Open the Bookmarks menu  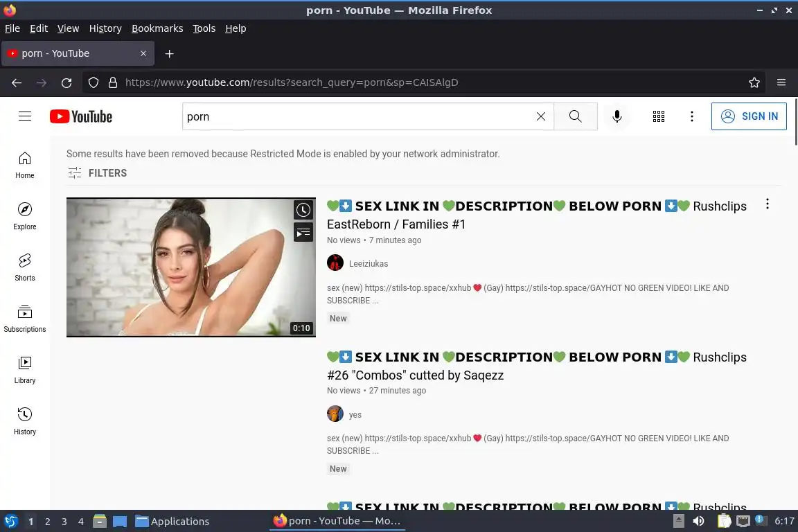coord(157,28)
